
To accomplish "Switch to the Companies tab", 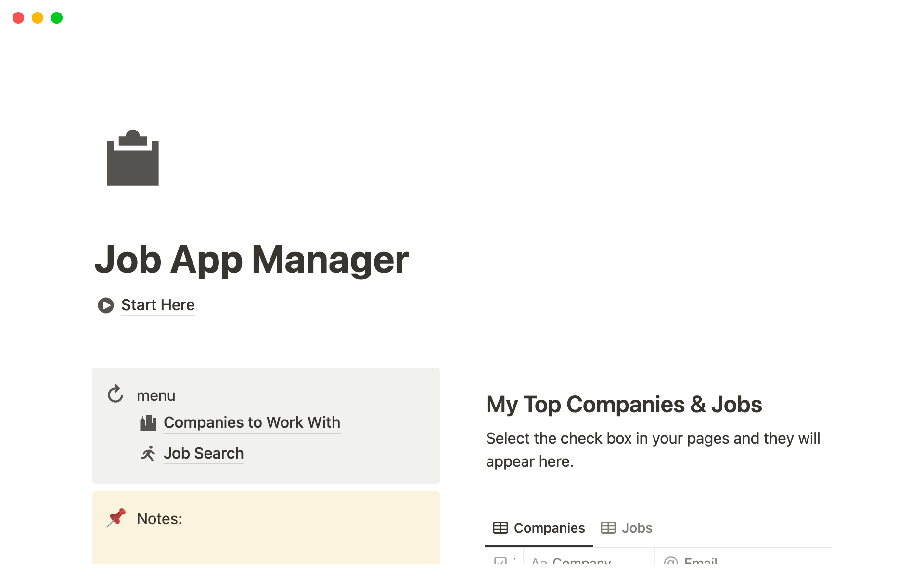I will click(549, 527).
